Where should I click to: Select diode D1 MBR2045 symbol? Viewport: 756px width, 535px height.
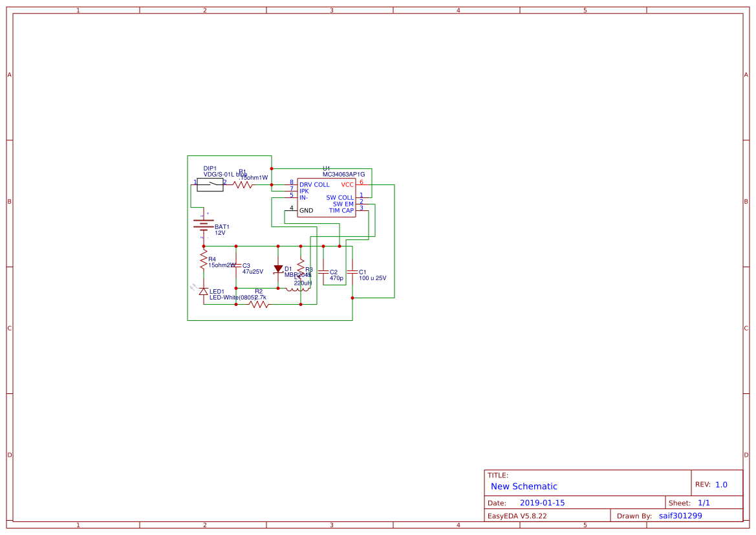click(x=278, y=269)
